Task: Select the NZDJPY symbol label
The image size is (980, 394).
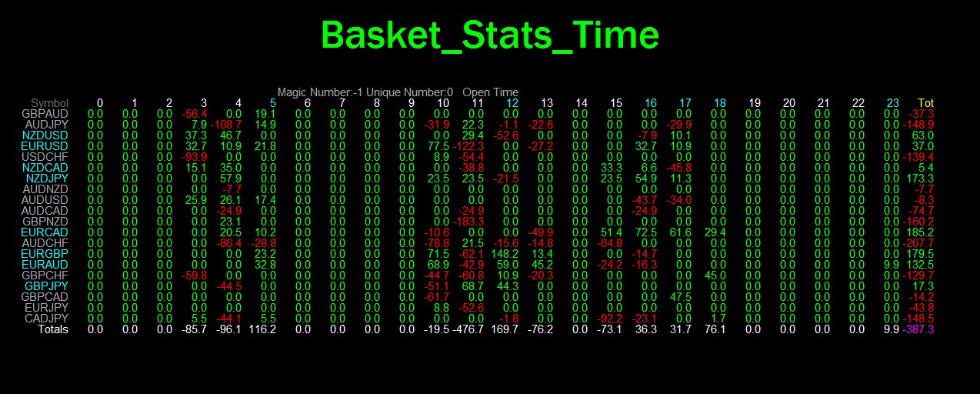Action: click(x=47, y=179)
